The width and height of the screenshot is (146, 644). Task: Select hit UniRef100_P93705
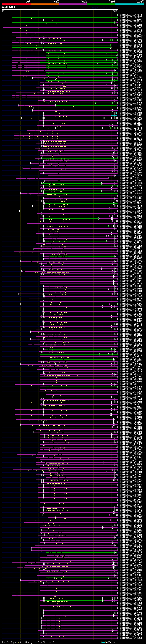131,108
